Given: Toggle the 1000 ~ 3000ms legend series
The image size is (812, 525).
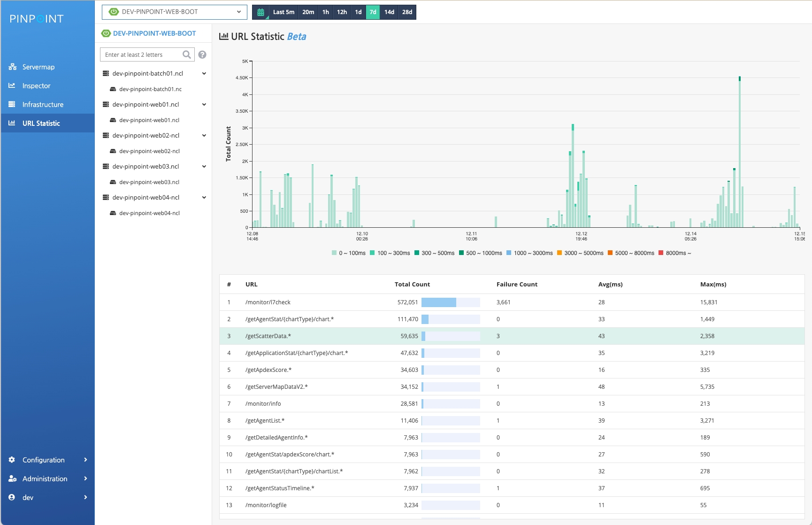Looking at the screenshot, I should [529, 253].
